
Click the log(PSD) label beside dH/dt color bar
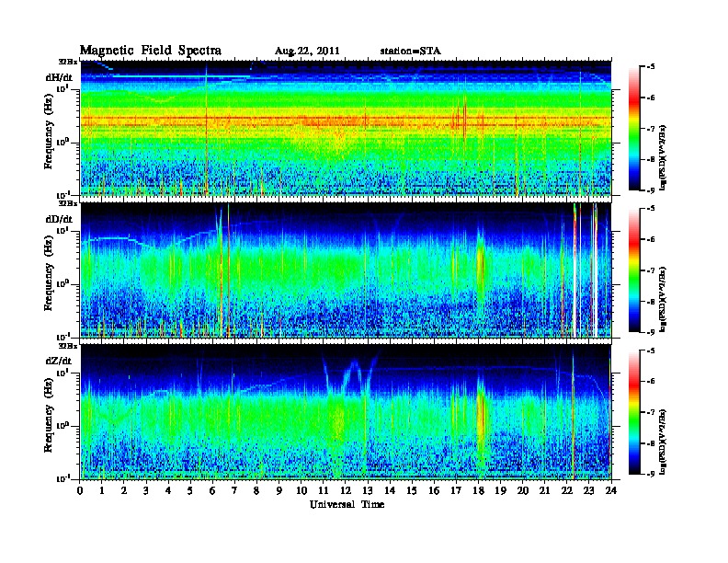click(x=663, y=157)
